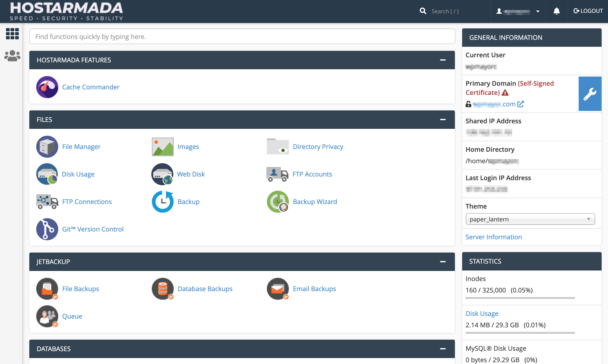Image resolution: width=608 pixels, height=364 pixels.
Task: Click the HostArmada logo
Action: [x=66, y=11]
